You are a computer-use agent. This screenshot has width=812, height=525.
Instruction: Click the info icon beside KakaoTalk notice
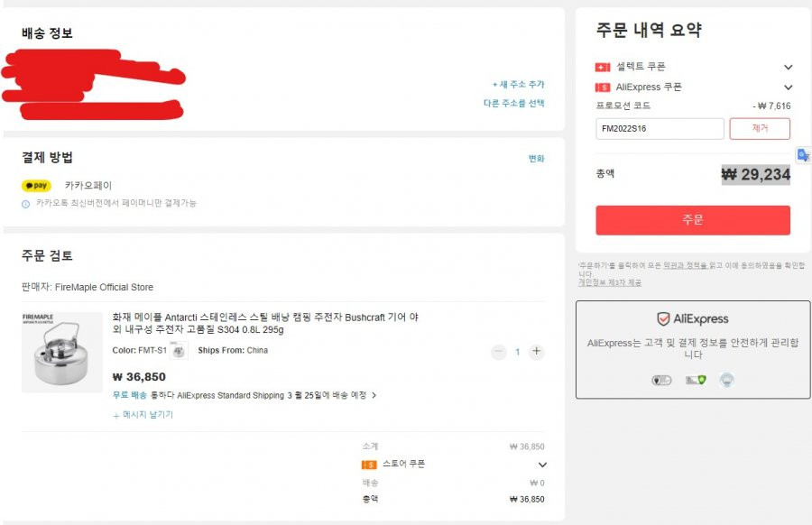click(x=25, y=204)
